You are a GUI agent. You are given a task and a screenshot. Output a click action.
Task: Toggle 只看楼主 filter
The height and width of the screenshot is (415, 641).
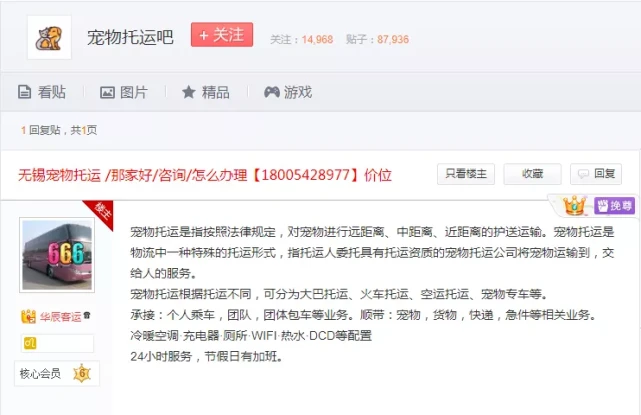tap(466, 174)
